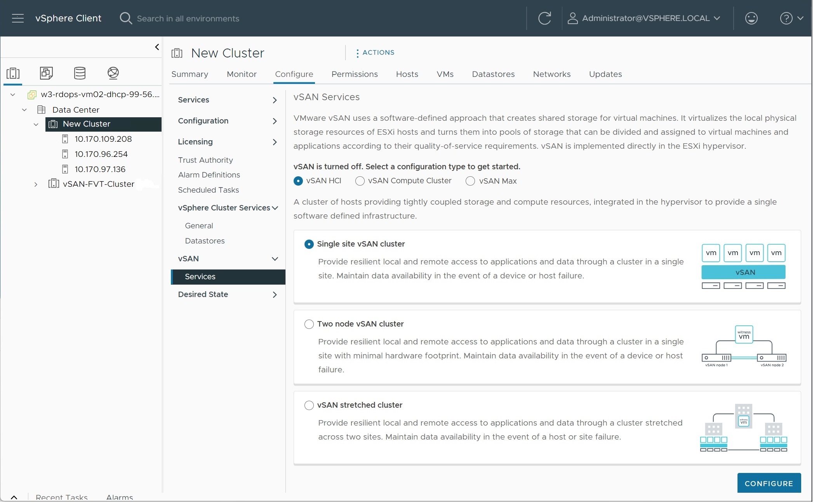Viewport: 814px width, 504px height.
Task: Open the Permissions tab
Action: 354,74
